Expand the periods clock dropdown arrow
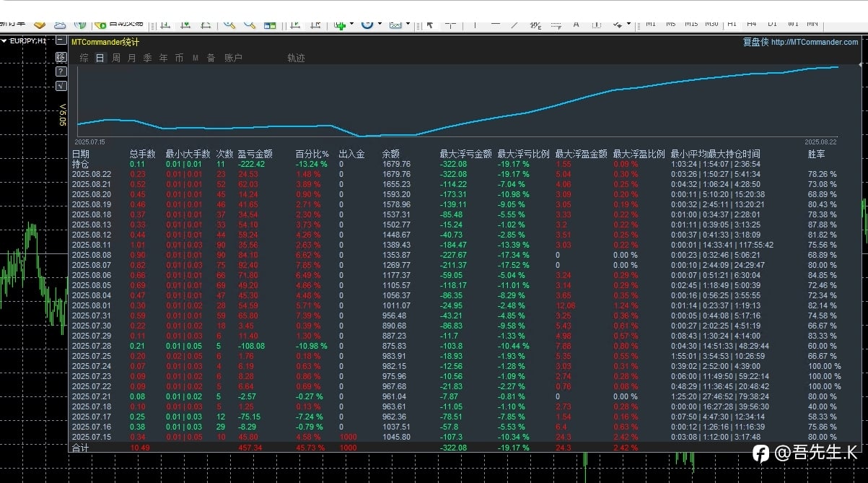This screenshot has height=483, width=868. click(380, 24)
